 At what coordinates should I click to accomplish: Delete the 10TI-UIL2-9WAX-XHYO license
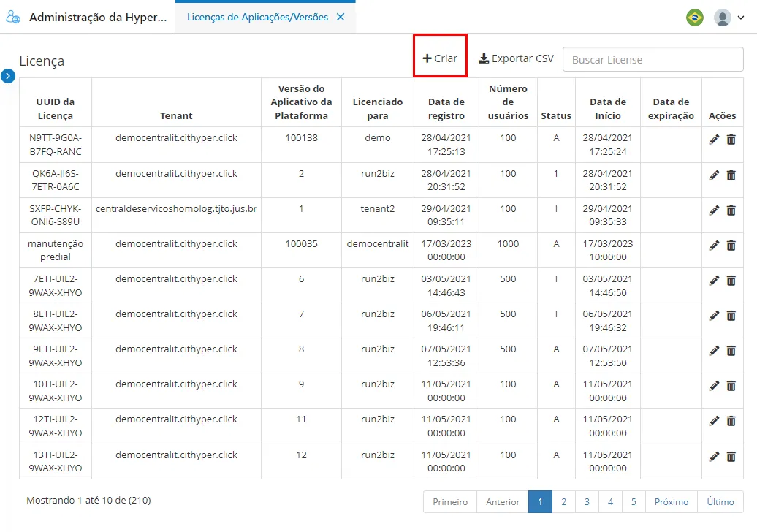[x=731, y=386]
